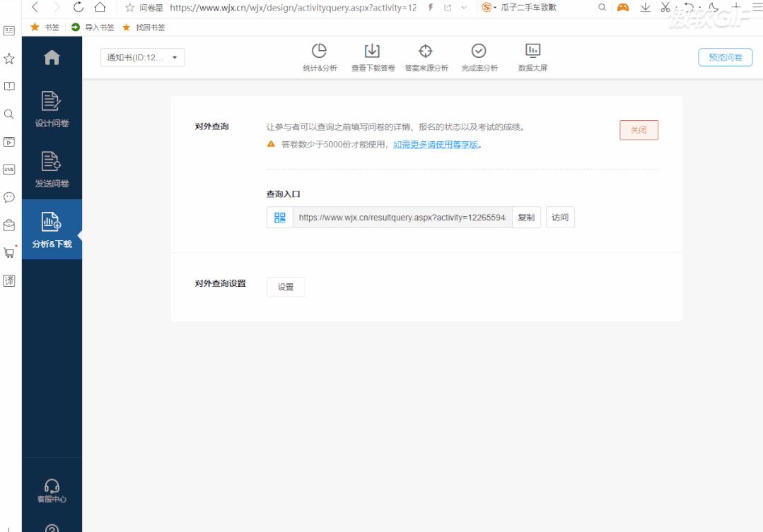Expand the extensions chevron in the toolbar
The image size is (763, 532).
pyautogui.click(x=464, y=8)
